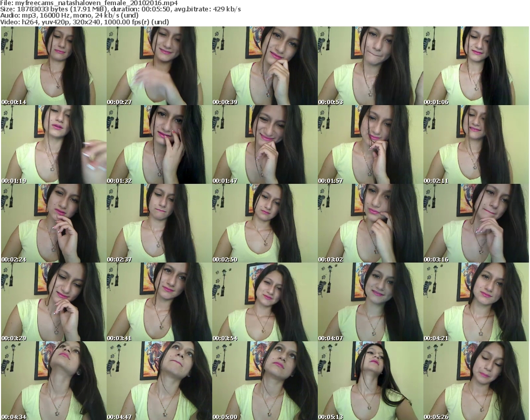Image resolution: width=530 pixels, height=420 pixels.
Task: Open the frame at 00:01:32
Action: 159,144
